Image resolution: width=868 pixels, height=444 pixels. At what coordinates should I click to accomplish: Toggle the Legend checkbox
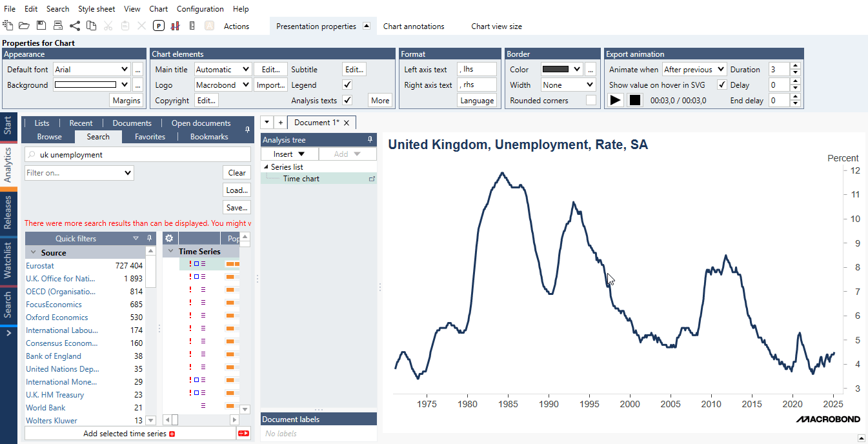[347, 85]
